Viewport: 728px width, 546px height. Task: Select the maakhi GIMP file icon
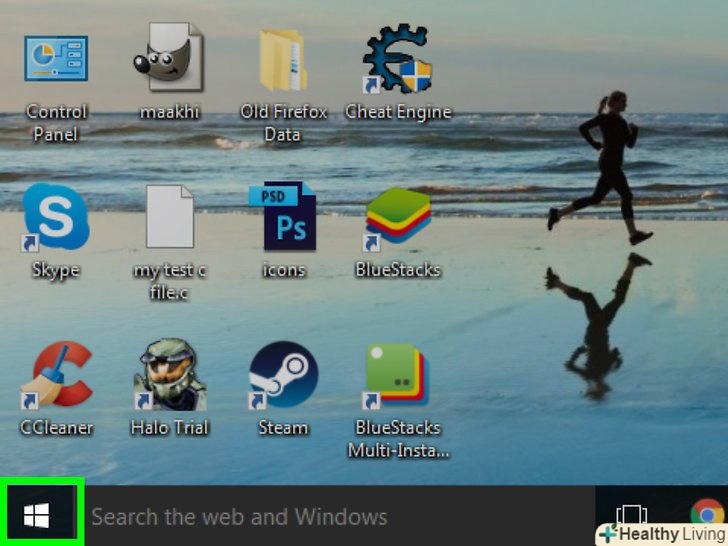169,57
